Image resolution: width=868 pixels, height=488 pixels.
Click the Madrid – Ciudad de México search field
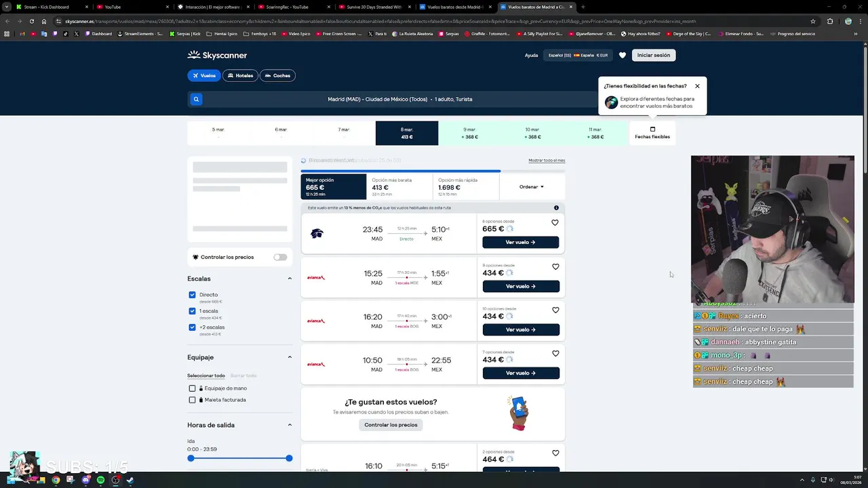click(x=400, y=99)
